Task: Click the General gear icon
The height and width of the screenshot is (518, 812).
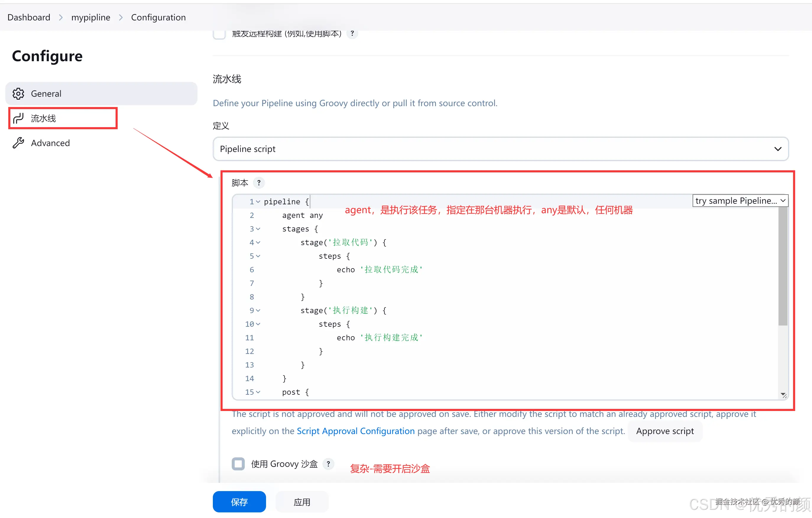Action: tap(18, 93)
